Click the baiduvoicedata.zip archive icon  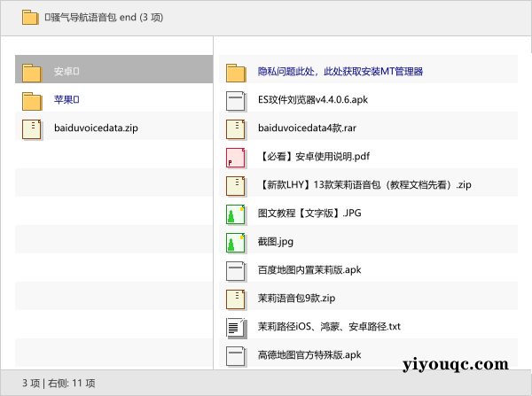[33, 128]
